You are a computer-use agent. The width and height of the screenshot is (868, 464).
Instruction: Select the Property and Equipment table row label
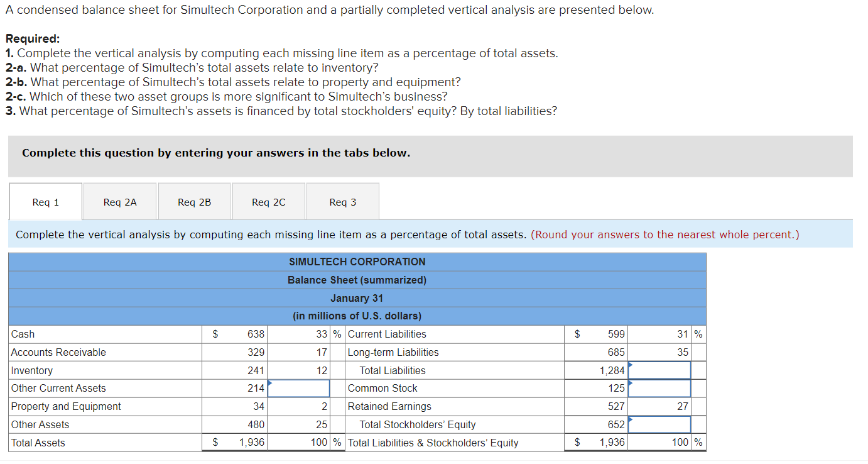pos(66,407)
